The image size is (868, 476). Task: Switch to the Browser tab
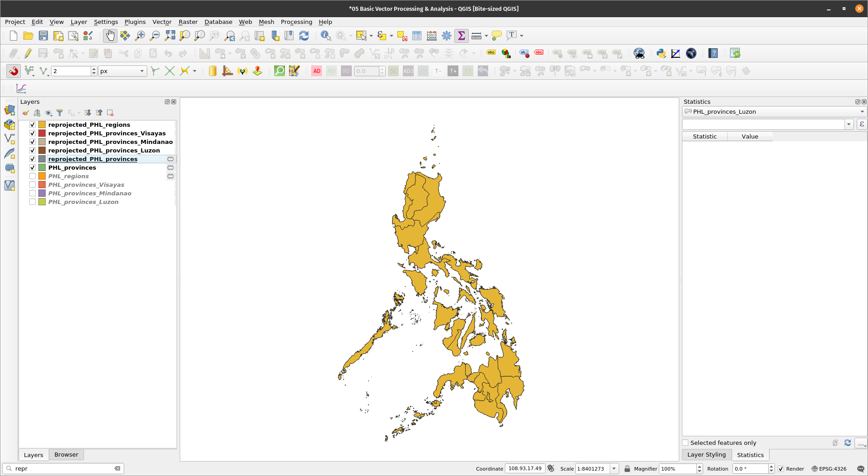coord(66,455)
